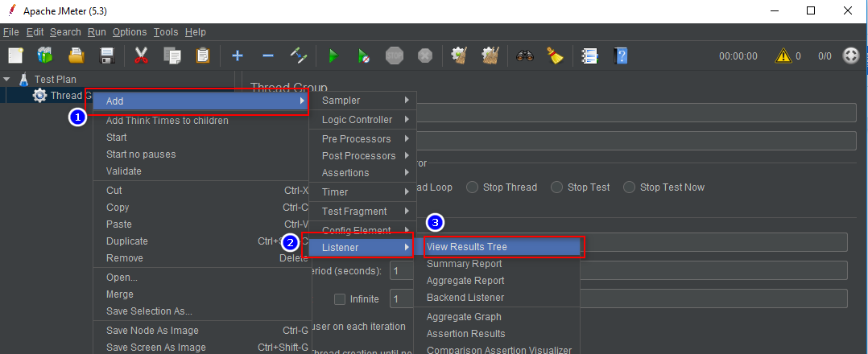Collapse all nodes with the minus icon
The image size is (868, 354).
click(268, 56)
